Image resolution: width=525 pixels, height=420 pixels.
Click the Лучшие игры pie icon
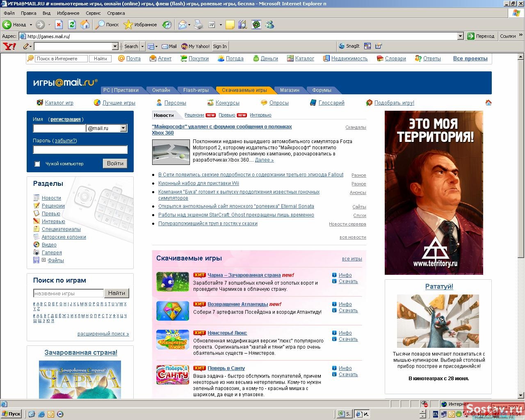(97, 103)
